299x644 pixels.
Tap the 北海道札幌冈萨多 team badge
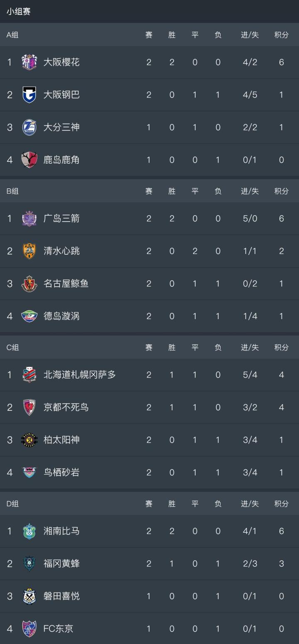click(29, 375)
